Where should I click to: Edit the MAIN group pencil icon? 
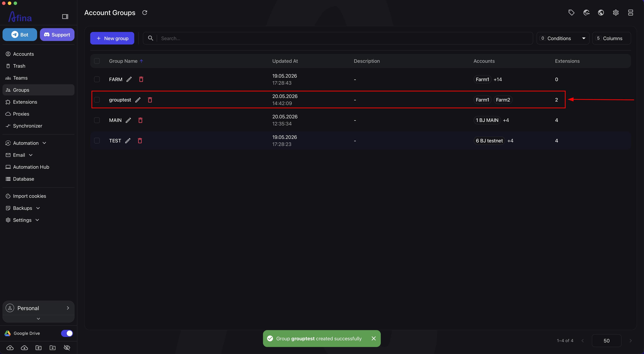[128, 120]
